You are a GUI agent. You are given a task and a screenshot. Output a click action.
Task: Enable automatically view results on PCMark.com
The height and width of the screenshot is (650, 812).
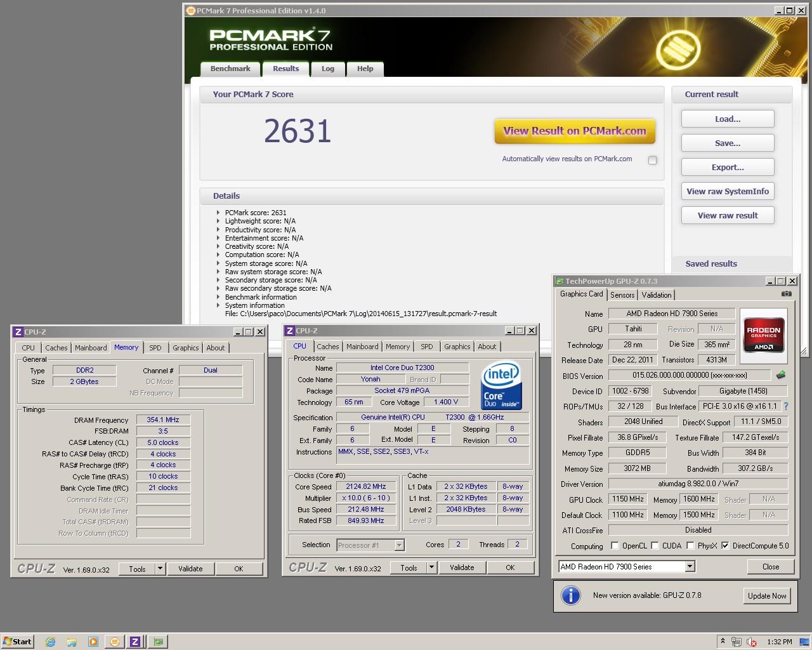[652, 160]
